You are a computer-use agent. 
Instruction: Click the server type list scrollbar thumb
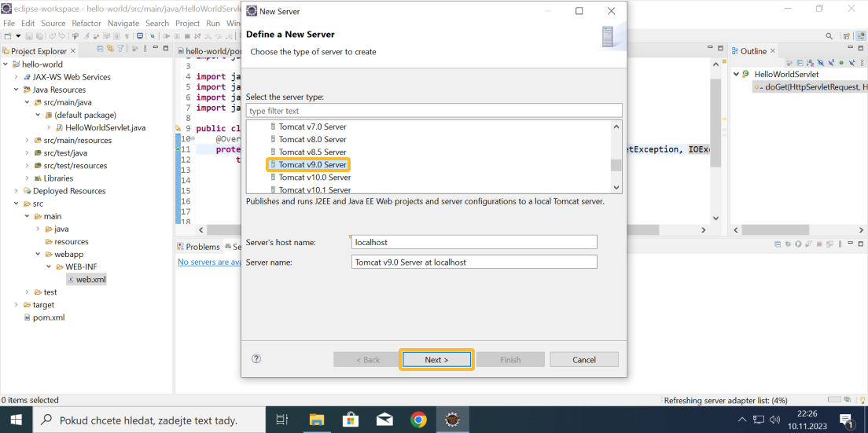click(616, 165)
